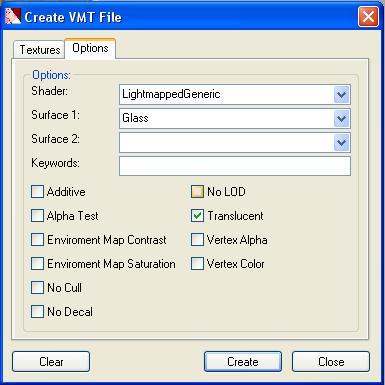Select the Options tab
The image size is (385, 385).
pyautogui.click(x=90, y=48)
